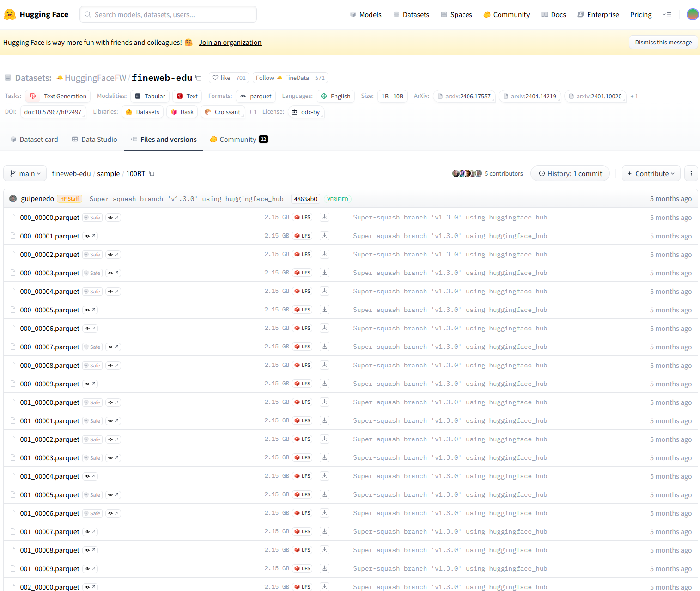Open preview icon next to 001_00009.parquet

pyautogui.click(x=90, y=569)
